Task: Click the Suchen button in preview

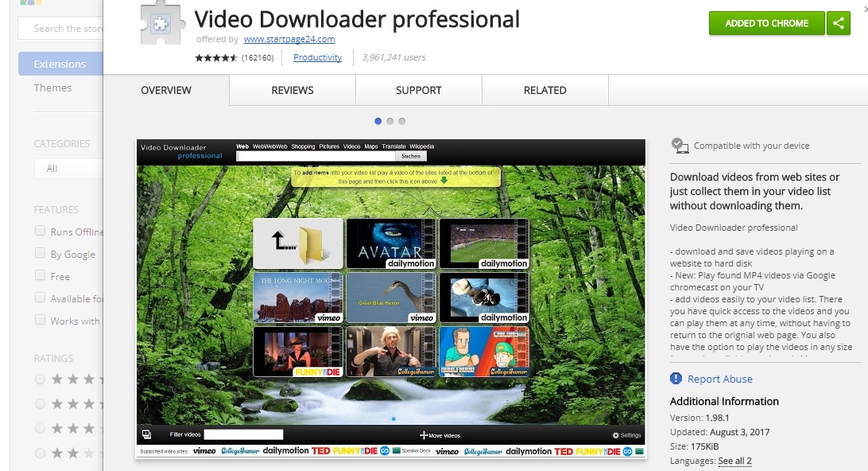Action: (x=411, y=156)
